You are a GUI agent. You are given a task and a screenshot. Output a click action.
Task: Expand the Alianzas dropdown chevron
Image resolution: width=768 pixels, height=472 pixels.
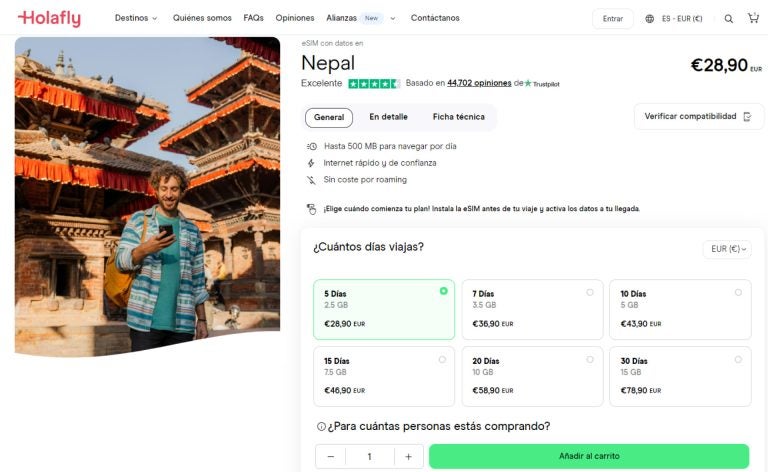[x=393, y=19]
